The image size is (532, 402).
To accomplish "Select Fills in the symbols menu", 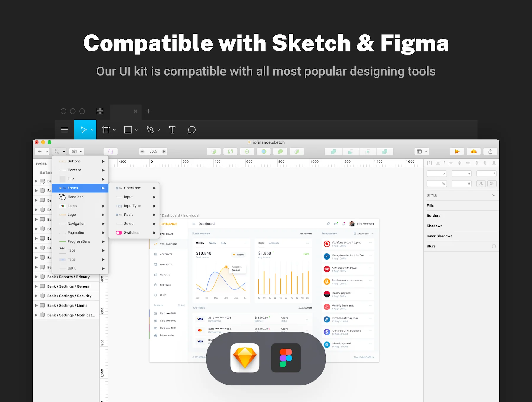I will [x=80, y=179].
